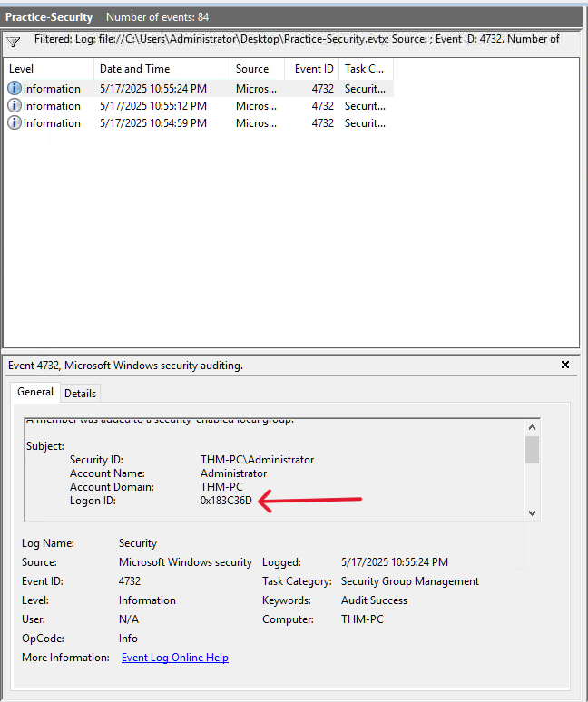Click the Logon ID value 0x183C36D
Screen dimensions: 588x702
[x=226, y=501]
